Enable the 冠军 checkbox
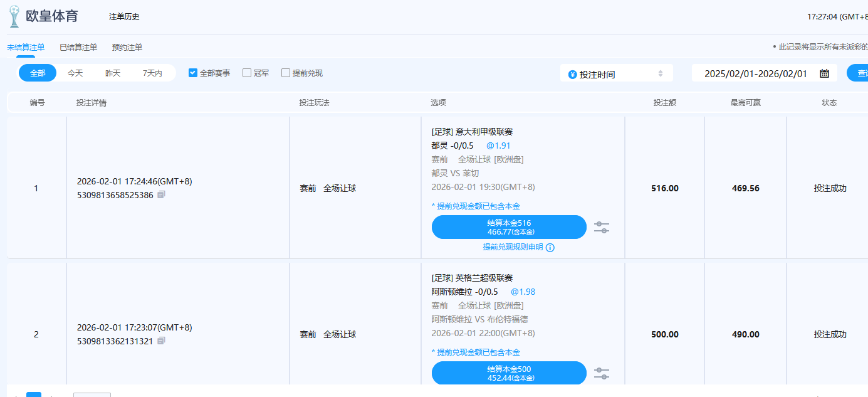The width and height of the screenshot is (868, 397). pos(247,73)
